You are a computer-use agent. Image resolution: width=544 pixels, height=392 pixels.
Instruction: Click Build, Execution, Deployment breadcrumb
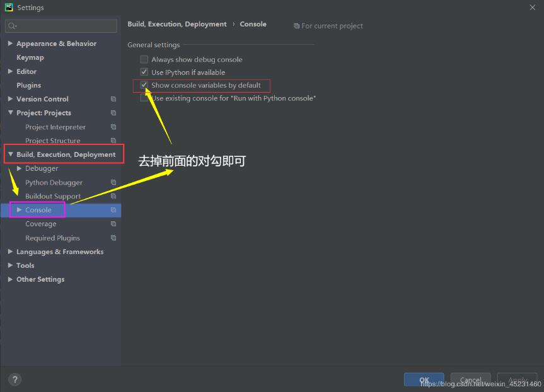177,25
